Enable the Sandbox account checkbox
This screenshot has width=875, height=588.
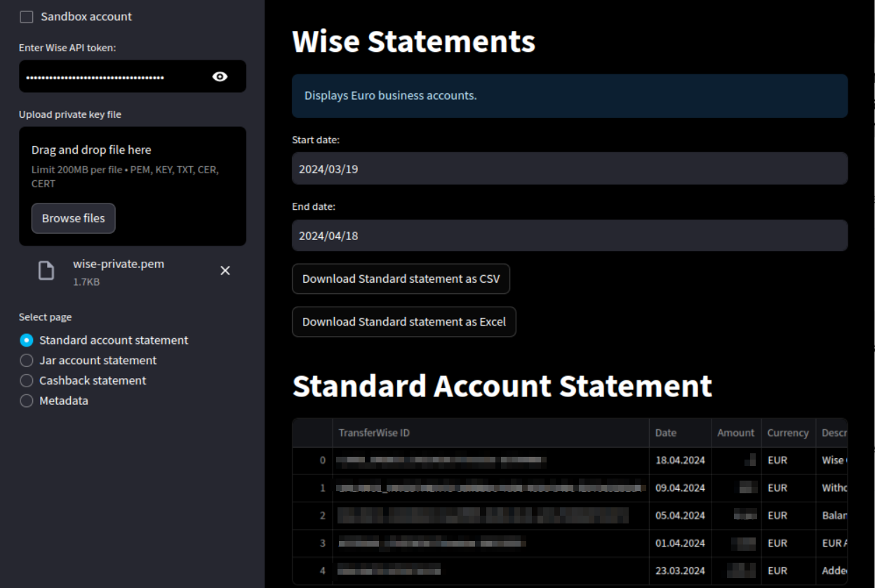tap(27, 17)
